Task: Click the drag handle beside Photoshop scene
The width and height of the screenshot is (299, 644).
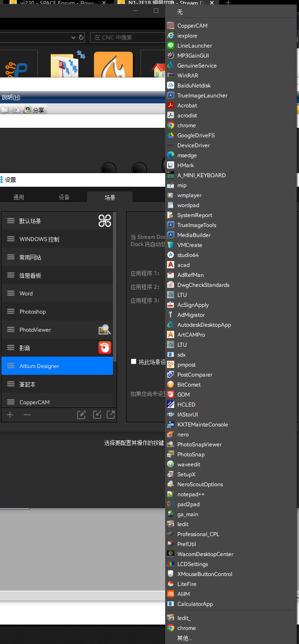Action: pyautogui.click(x=11, y=311)
